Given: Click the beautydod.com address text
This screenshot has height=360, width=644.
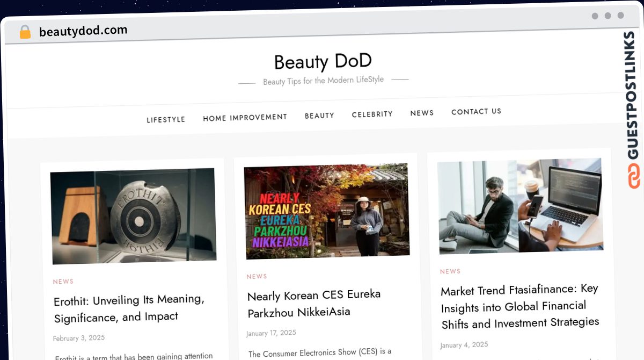Looking at the screenshot, I should click(x=83, y=31).
